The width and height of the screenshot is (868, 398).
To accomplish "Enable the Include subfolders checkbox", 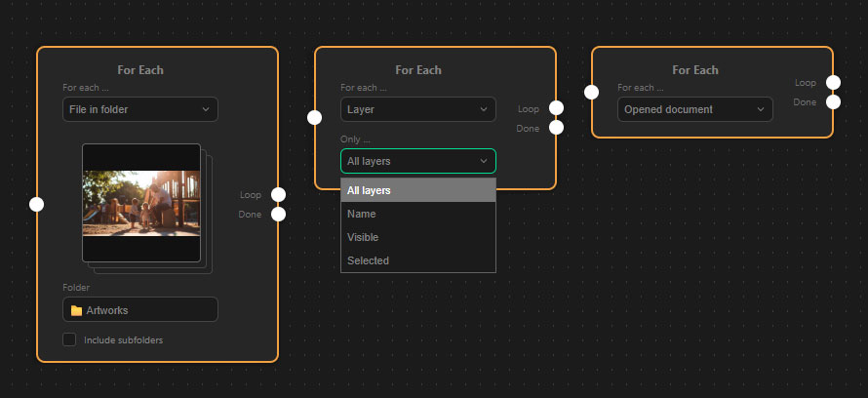I will [69, 340].
